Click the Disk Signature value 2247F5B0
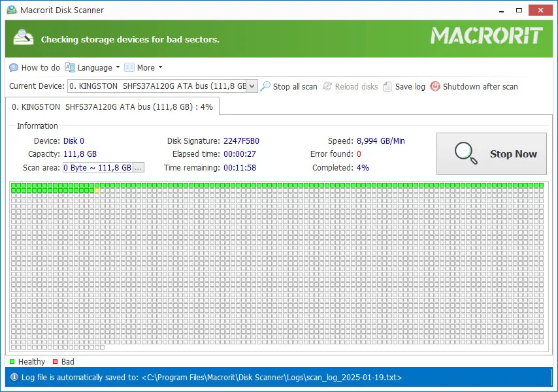Image resolution: width=558 pixels, height=392 pixels. (x=241, y=141)
